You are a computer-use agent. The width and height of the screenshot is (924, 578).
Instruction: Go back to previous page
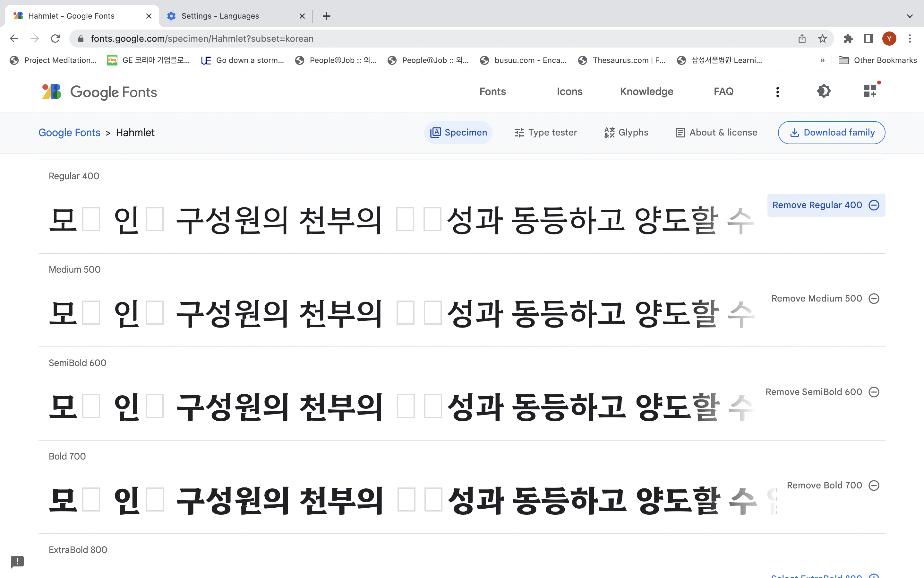[x=14, y=39]
